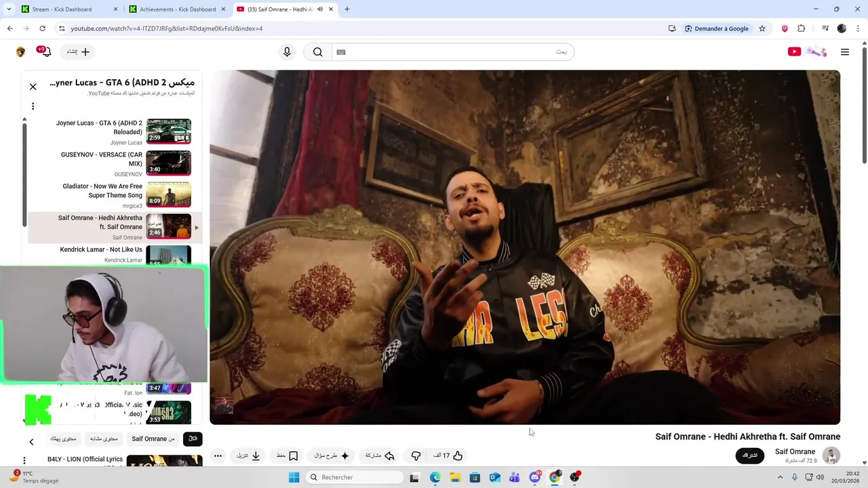Open the browser extensions puzzle icon
The height and width of the screenshot is (488, 868).
[x=802, y=28]
